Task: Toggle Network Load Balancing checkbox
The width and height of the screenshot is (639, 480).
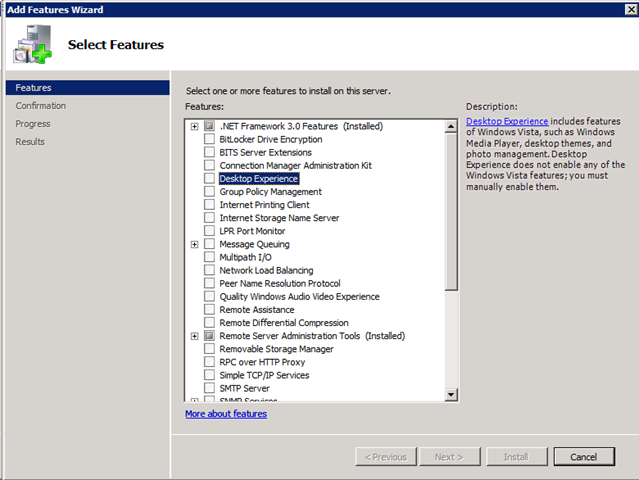Action: pos(209,270)
